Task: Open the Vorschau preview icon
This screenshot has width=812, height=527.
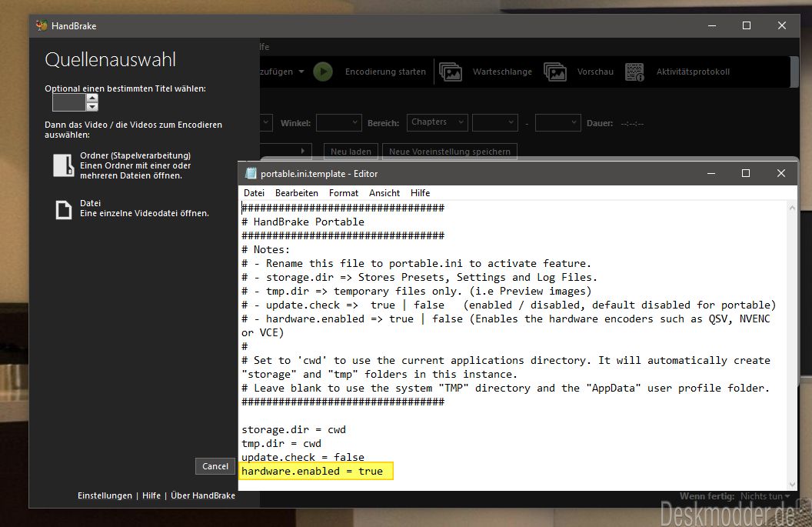Action: [x=555, y=72]
